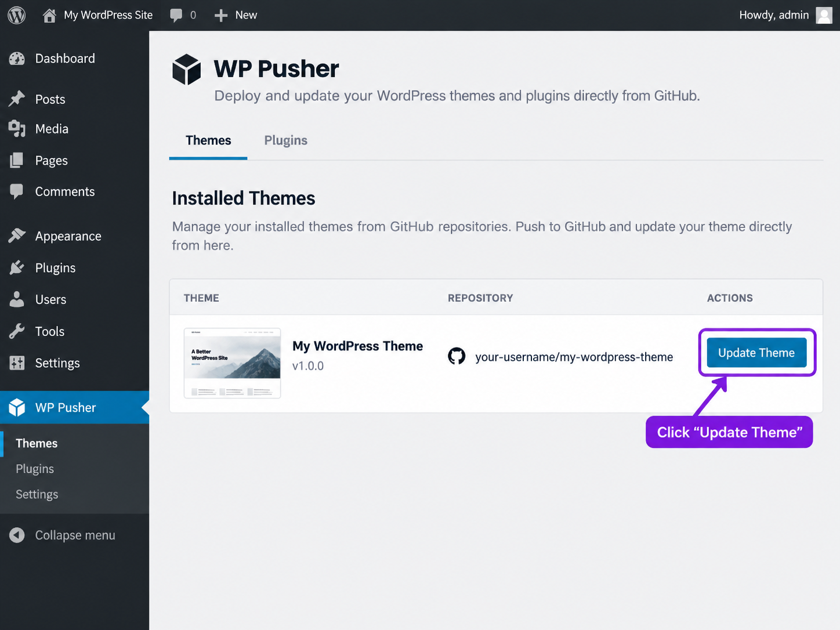Click the GitHub icon beside repository name
Screen dimensions: 840x630
tap(457, 356)
